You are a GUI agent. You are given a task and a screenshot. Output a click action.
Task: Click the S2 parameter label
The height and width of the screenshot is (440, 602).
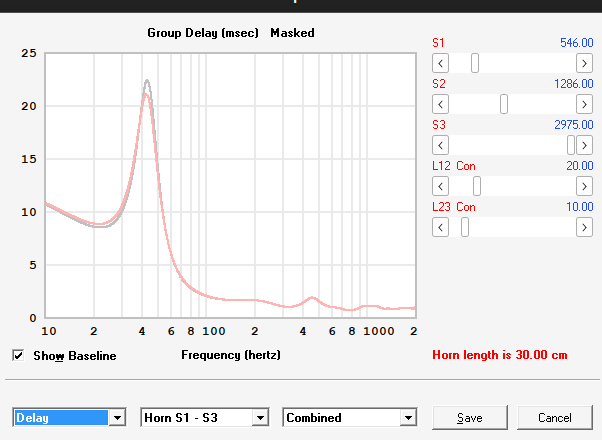pyautogui.click(x=439, y=84)
